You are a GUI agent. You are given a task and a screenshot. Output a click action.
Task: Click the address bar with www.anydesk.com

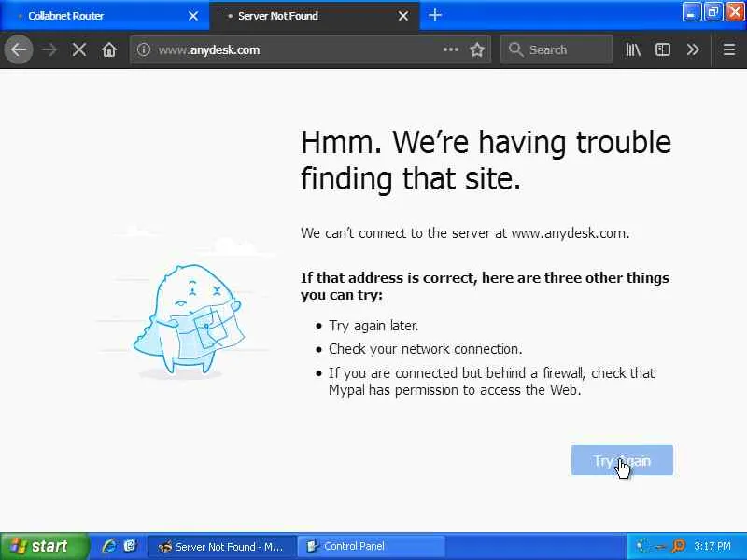tap(310, 49)
